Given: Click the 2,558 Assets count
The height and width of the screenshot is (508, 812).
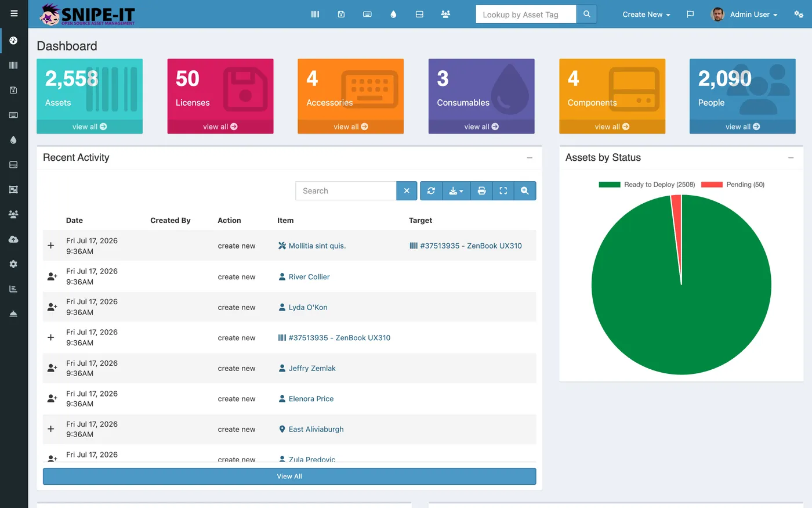Looking at the screenshot, I should [72, 79].
